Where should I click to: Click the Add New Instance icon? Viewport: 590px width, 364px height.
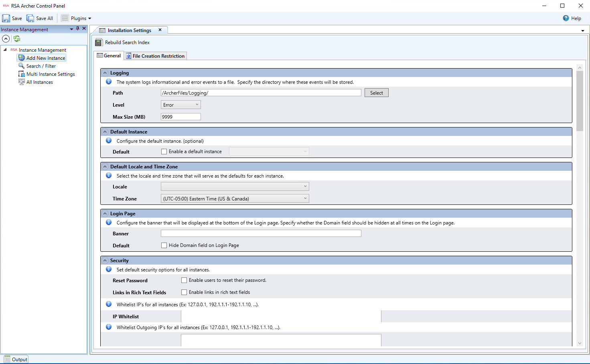click(22, 58)
